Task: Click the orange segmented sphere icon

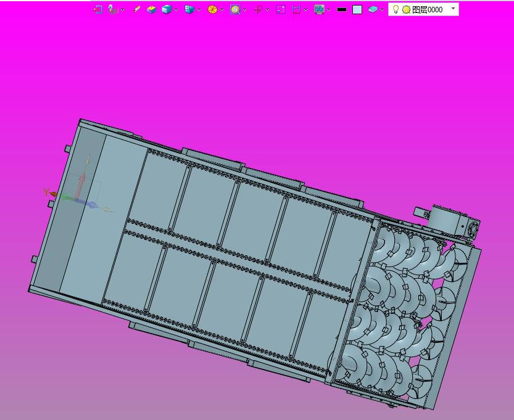Action: (212, 9)
